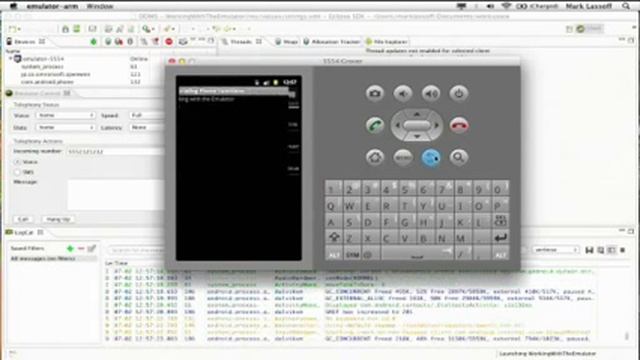Open the Window menu in menu bar
Viewport: 640px width, 360px height.
coord(100,6)
